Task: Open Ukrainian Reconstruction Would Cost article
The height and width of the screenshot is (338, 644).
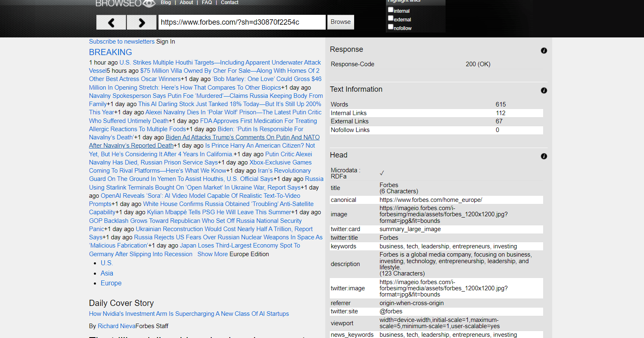Action: (x=224, y=229)
